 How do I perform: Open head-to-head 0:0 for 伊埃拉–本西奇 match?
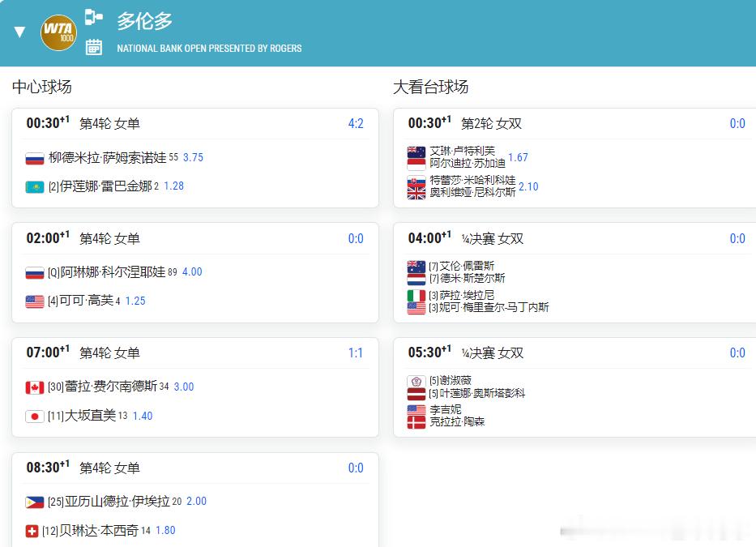point(356,468)
